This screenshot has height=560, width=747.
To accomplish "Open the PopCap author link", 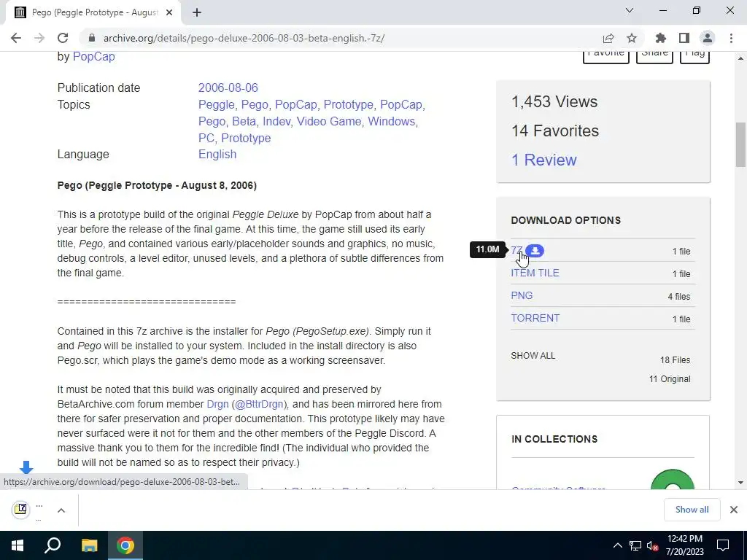I will [94, 56].
